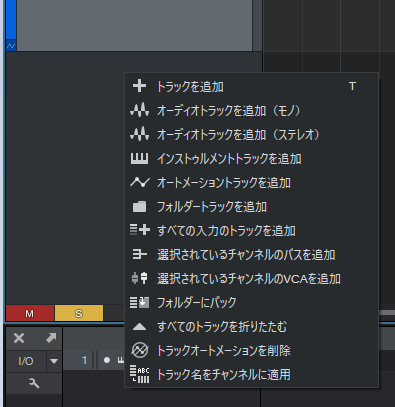Image resolution: width=395 pixels, height=407 pixels.
Task: Close the mixer panel with X
Action: [x=19, y=338]
